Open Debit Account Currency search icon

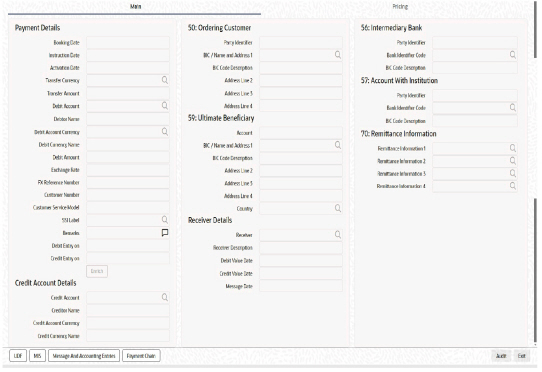tap(165, 132)
